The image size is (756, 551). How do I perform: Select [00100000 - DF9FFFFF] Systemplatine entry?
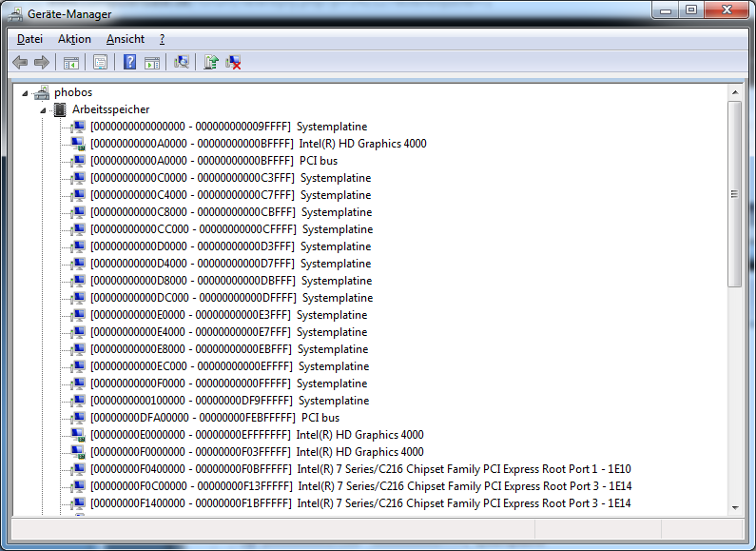pos(229,401)
